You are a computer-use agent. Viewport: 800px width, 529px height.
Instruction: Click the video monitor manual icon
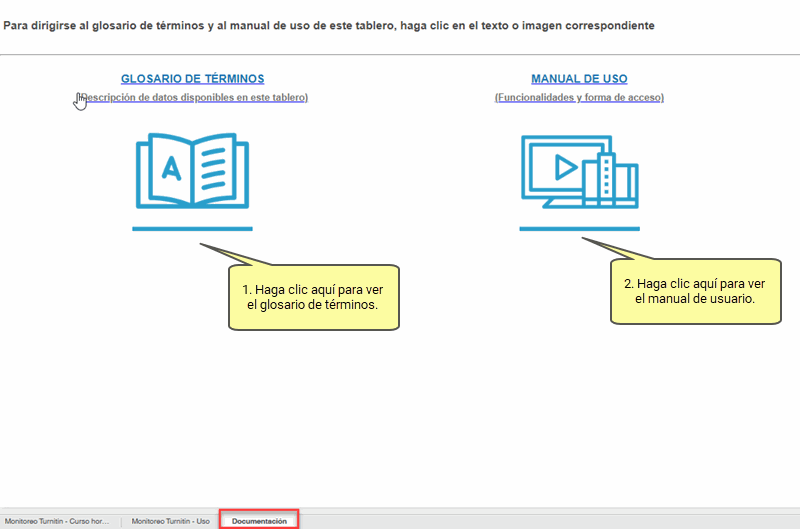click(x=578, y=172)
